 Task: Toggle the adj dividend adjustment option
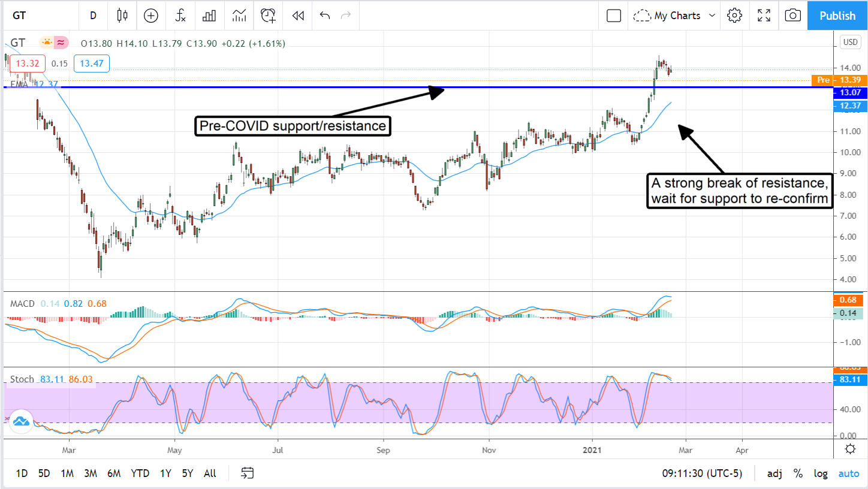[774, 473]
